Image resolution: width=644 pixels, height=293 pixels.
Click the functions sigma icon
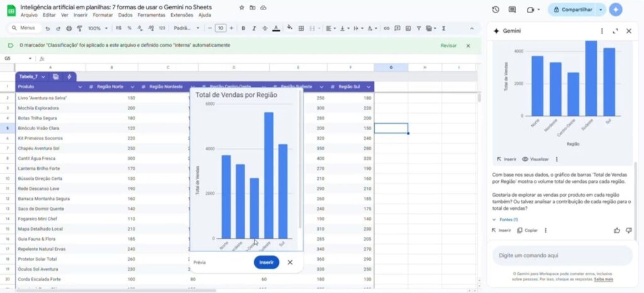(443, 28)
